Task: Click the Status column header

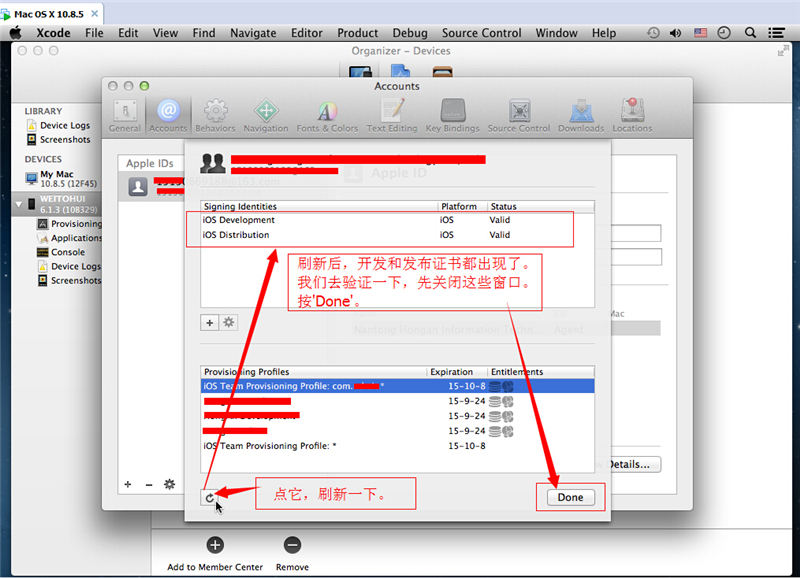Action: [540, 206]
